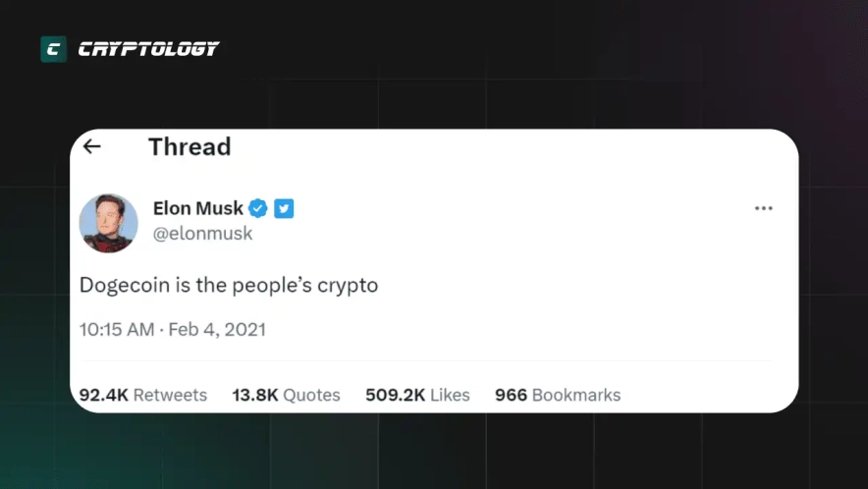Click the 10:15 AM timestamp
The height and width of the screenshot is (489, 868).
(117, 329)
